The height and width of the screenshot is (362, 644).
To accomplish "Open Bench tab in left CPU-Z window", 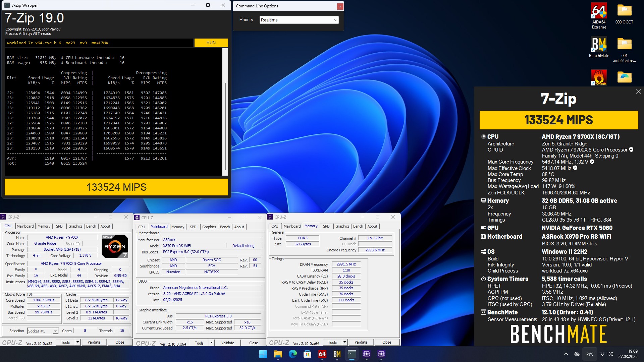I will tap(91, 226).
